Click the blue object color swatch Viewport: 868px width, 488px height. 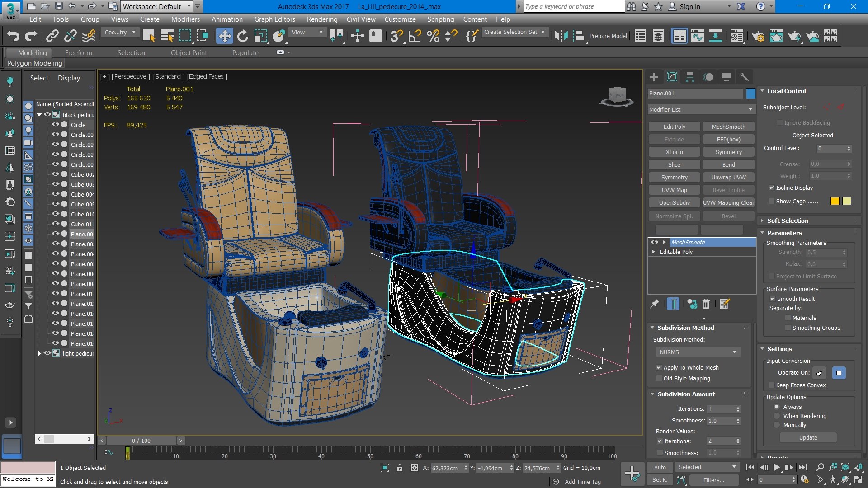pos(751,94)
